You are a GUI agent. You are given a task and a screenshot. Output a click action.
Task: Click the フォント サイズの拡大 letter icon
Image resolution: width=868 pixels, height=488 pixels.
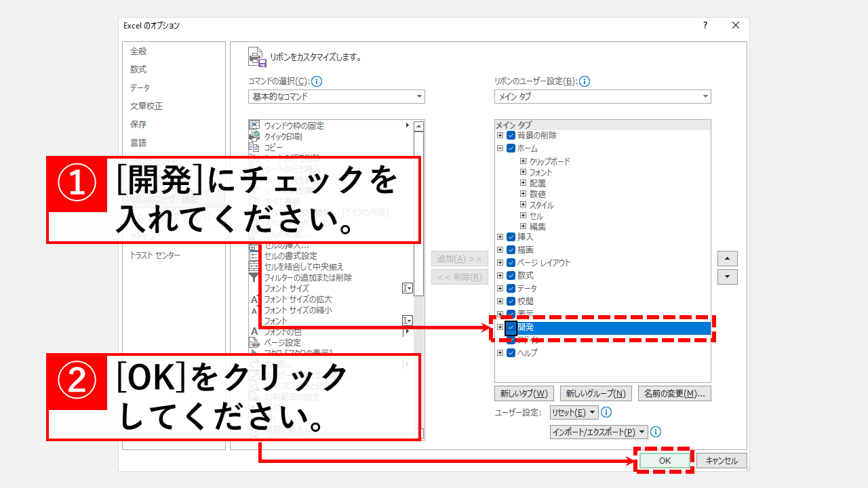pyautogui.click(x=254, y=299)
